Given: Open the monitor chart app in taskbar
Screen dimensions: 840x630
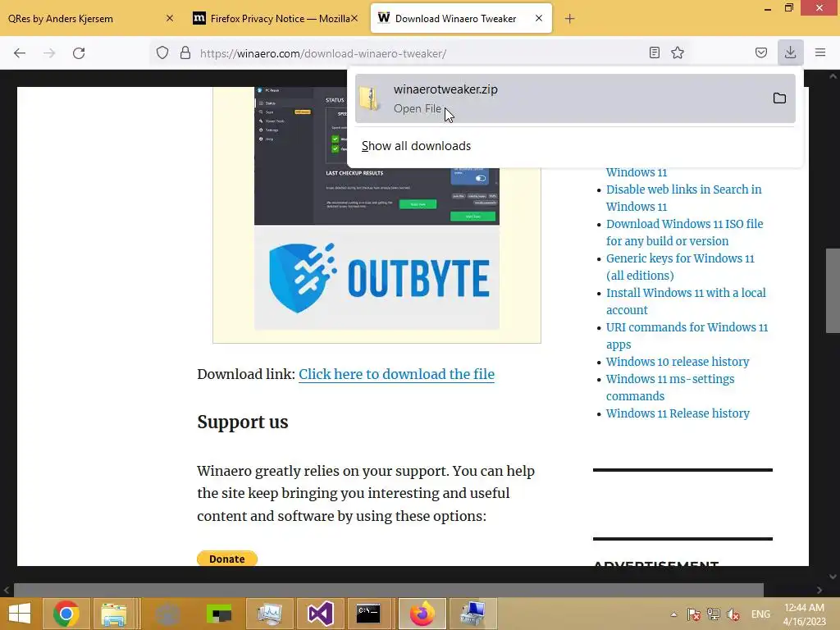Looking at the screenshot, I should [269, 614].
